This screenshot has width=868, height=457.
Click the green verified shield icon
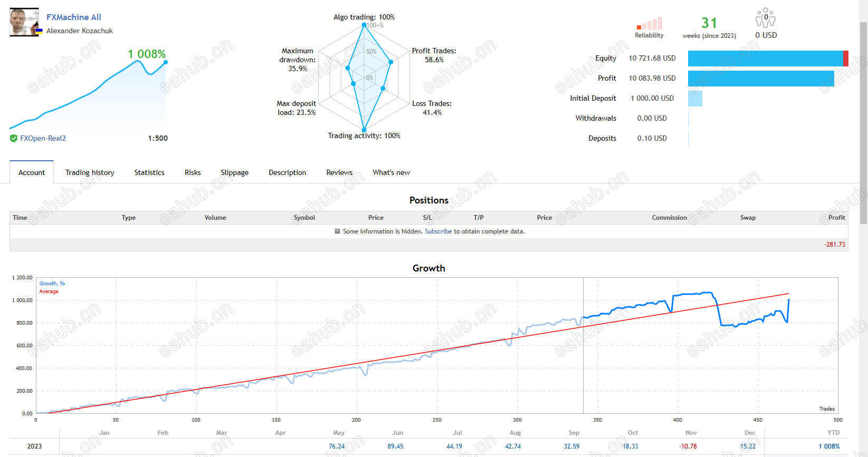tap(14, 138)
